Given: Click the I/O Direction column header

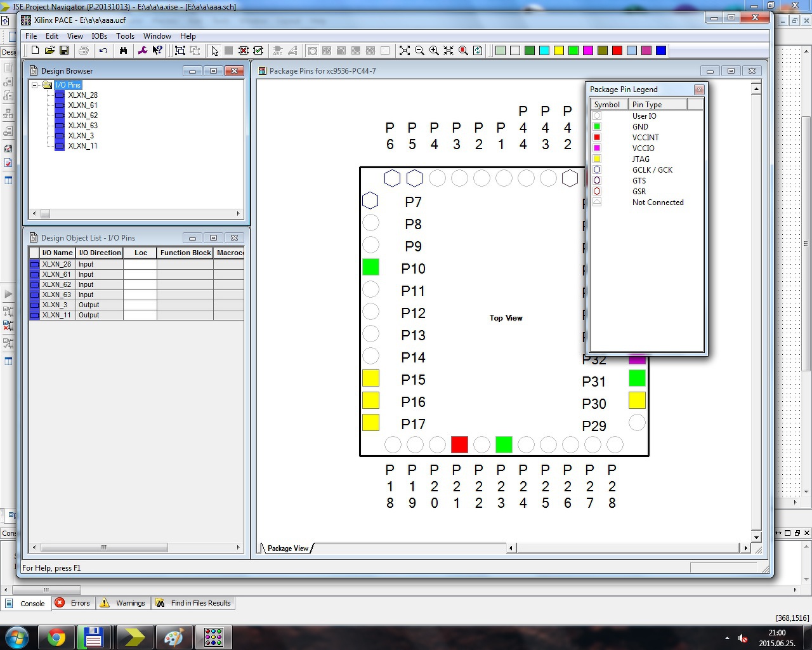Looking at the screenshot, I should click(x=100, y=253).
